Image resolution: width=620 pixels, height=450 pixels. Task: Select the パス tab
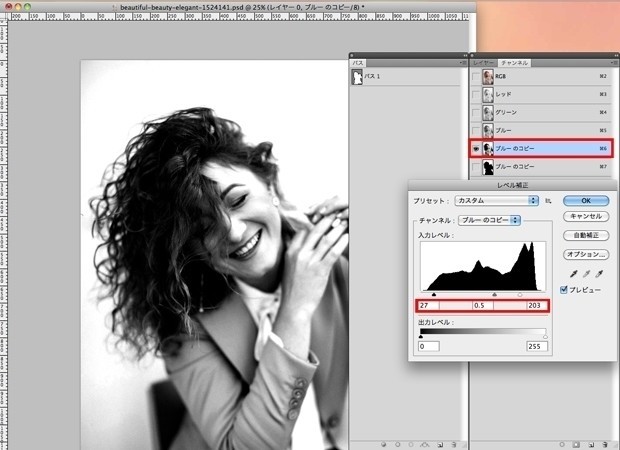(359, 62)
